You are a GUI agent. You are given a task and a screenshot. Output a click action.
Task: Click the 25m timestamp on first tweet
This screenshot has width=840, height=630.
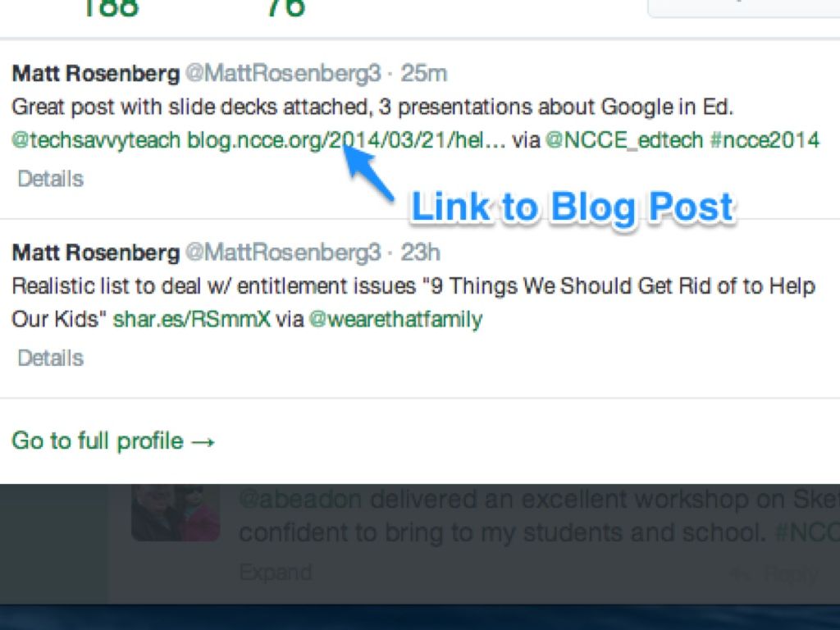click(424, 73)
